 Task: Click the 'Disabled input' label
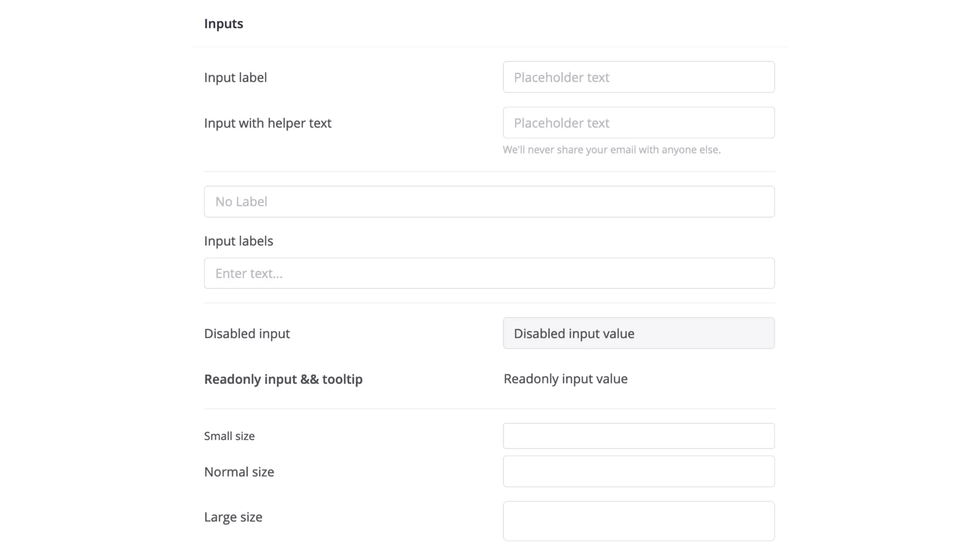tap(247, 334)
